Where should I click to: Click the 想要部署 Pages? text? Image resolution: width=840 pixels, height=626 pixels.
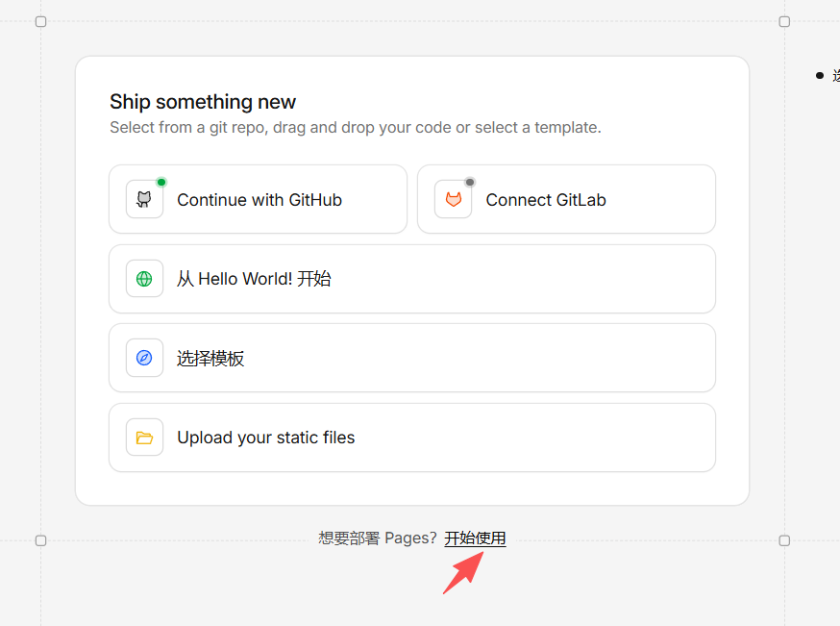(378, 538)
